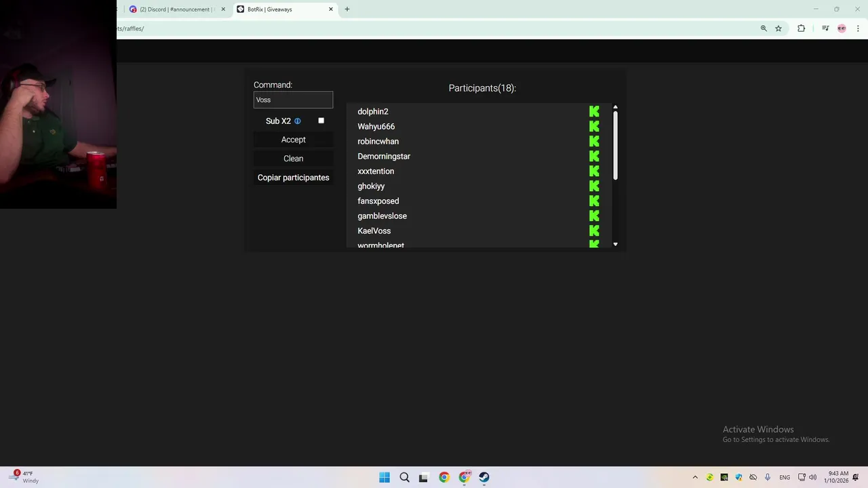Toggle the Sub X2 checkbox

(321, 121)
